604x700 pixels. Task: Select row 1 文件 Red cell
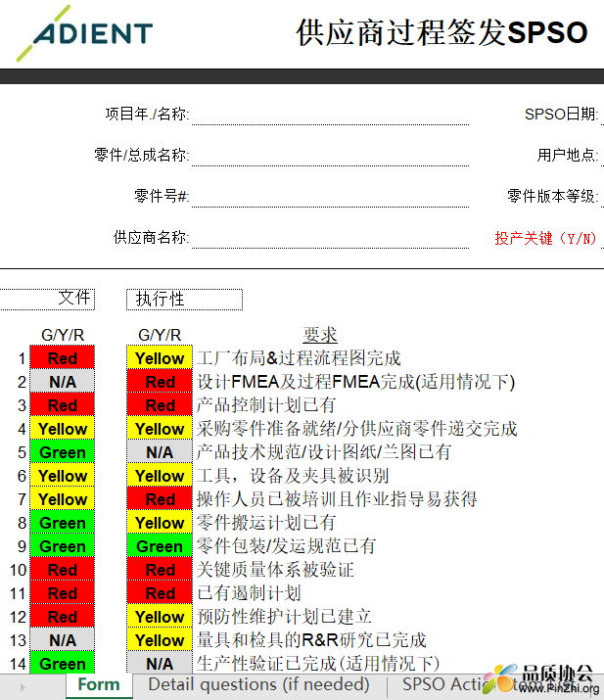point(62,358)
